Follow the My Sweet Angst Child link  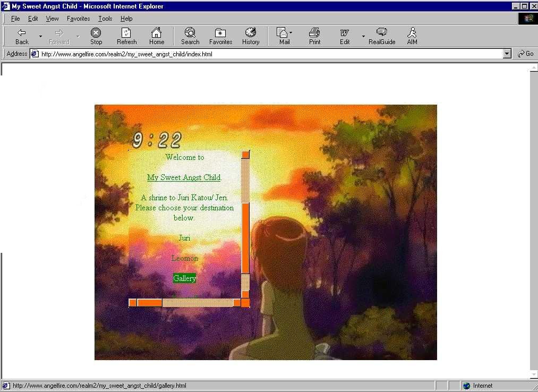[x=184, y=177]
